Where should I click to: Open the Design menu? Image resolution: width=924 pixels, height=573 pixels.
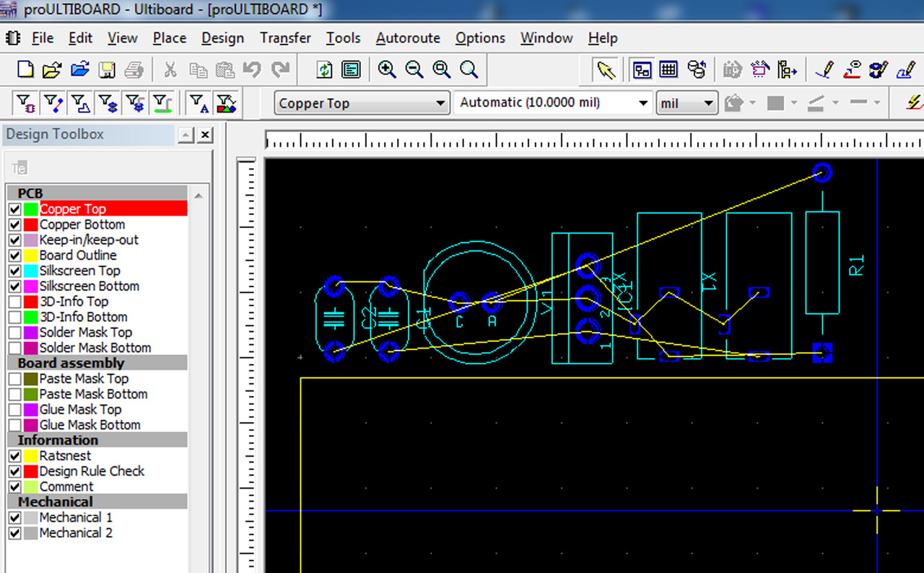click(223, 38)
